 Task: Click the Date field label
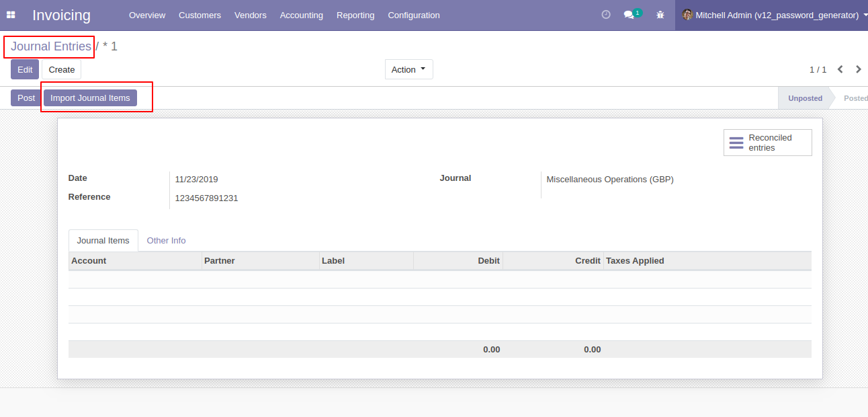click(78, 178)
